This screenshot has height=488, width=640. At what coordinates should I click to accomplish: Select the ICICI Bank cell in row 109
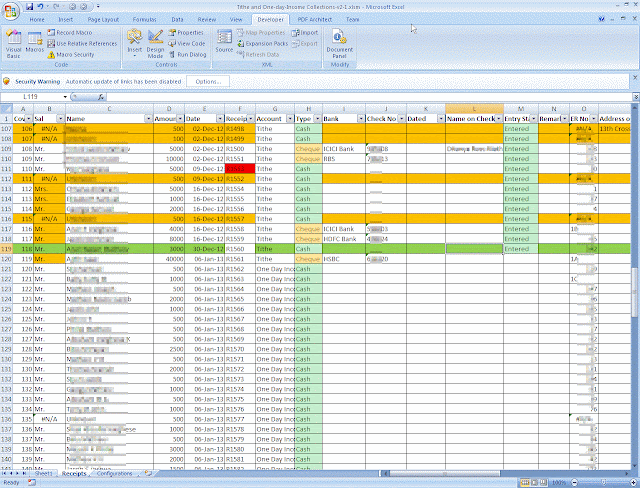click(x=344, y=149)
